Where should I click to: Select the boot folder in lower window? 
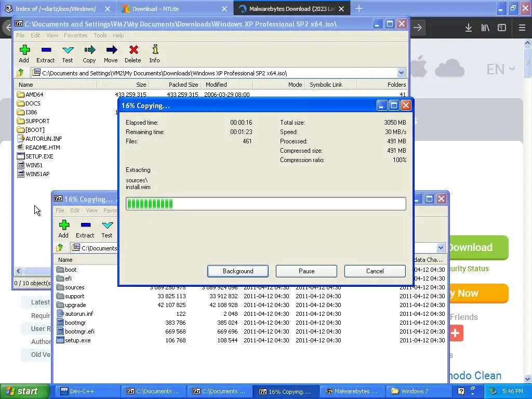click(66, 270)
